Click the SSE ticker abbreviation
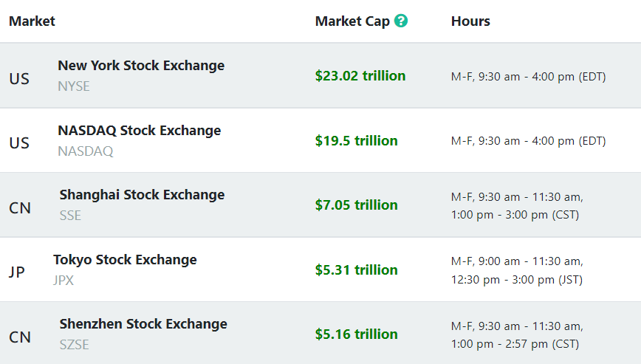This screenshot has width=641, height=364. tap(70, 216)
